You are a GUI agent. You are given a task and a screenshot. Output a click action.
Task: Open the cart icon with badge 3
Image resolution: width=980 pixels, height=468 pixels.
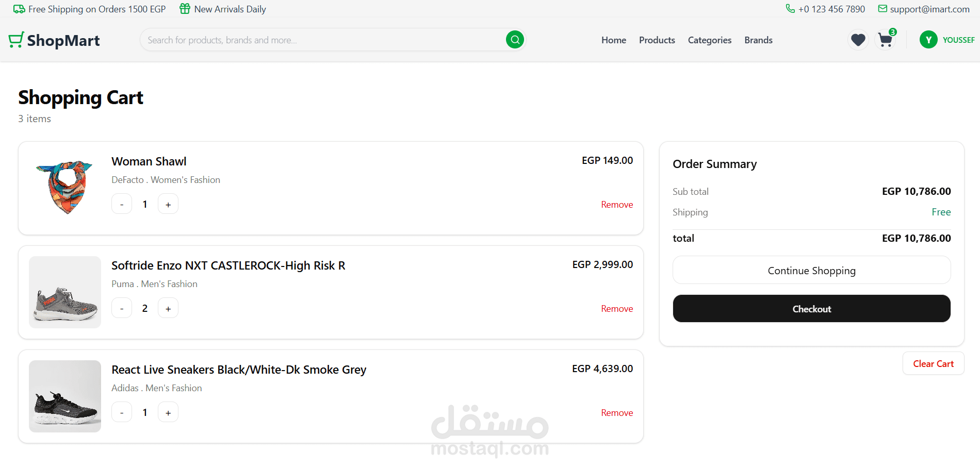coord(886,40)
